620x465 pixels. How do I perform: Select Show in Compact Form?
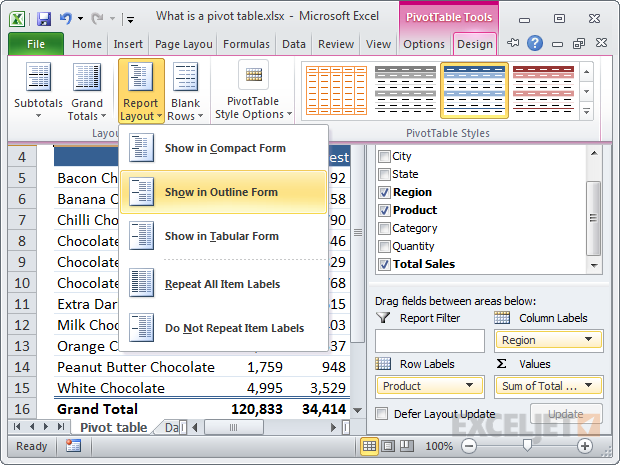[x=224, y=148]
